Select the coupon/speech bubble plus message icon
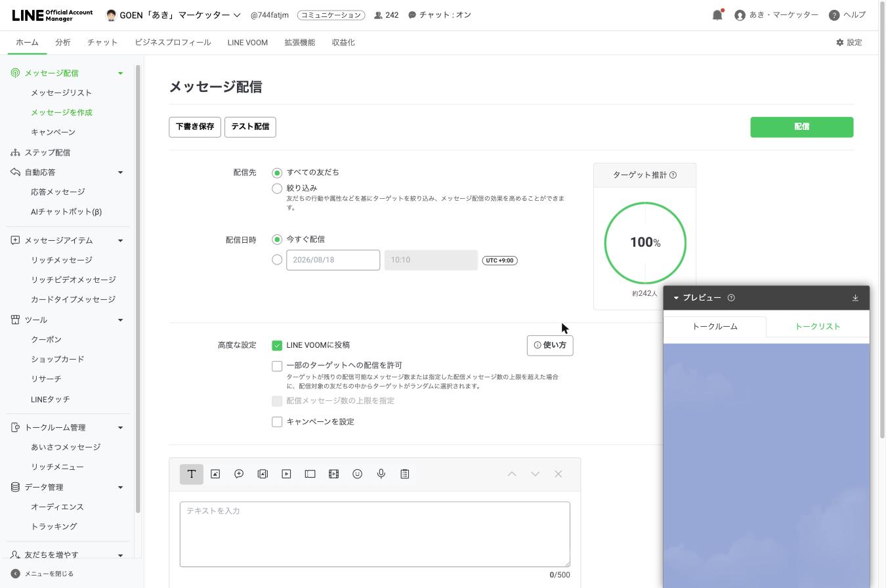The height and width of the screenshot is (588, 886). (x=239, y=474)
